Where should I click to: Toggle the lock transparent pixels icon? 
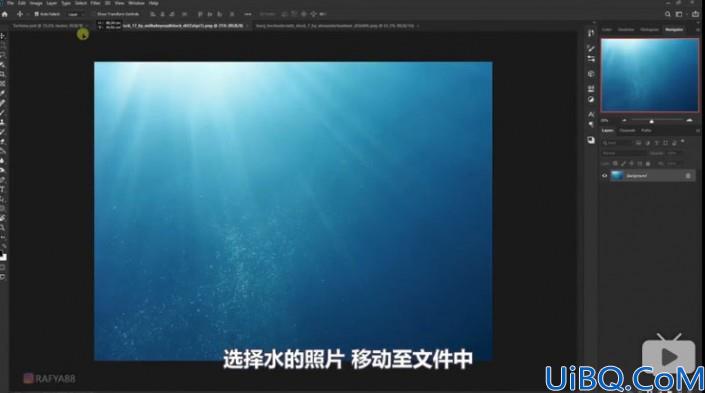(615, 164)
